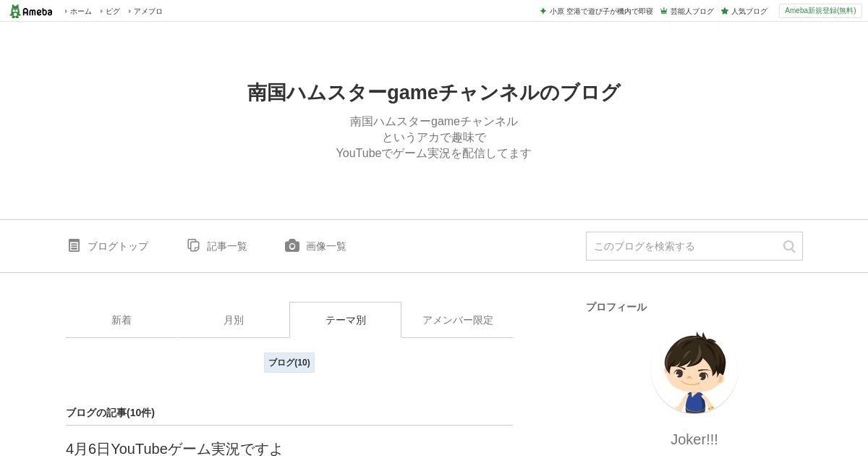Click the Ameba新規登録(無料) button
This screenshot has width=868, height=456.
click(x=820, y=11)
